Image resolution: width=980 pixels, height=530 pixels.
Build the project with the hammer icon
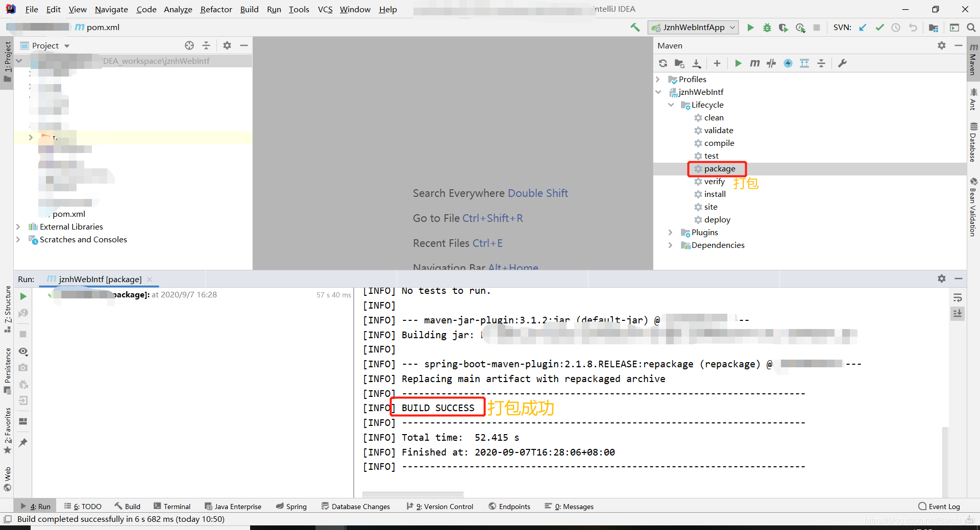634,28
